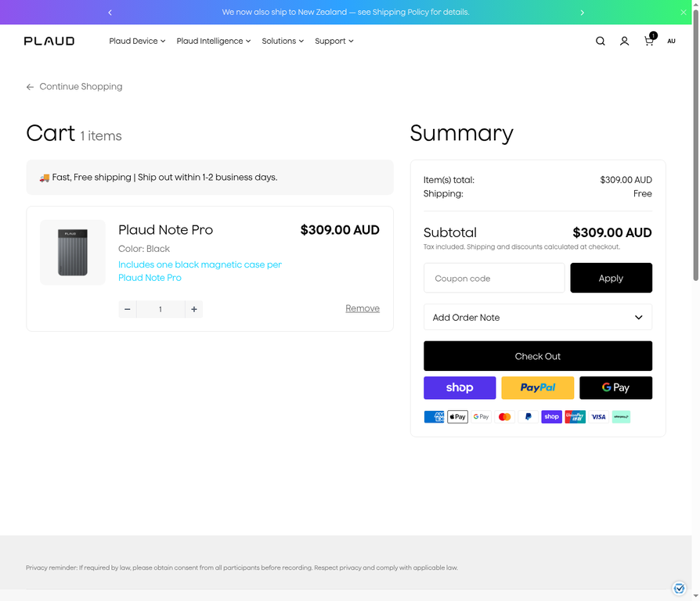Increase item quantity with the plus stepper
The height and width of the screenshot is (601, 700).
click(x=193, y=309)
